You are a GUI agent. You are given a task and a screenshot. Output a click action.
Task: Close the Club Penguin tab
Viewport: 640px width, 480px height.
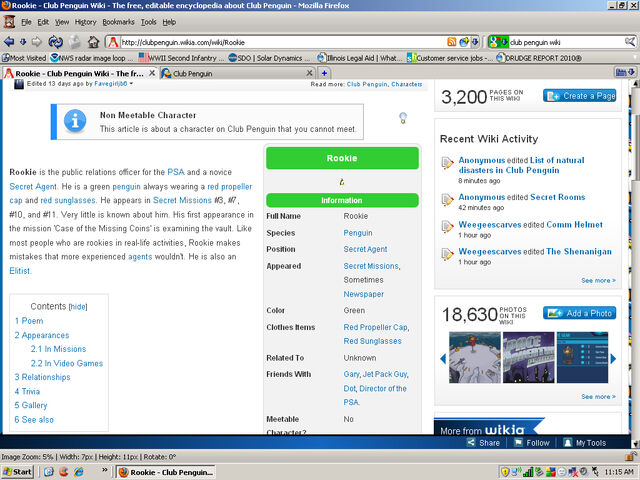click(309, 73)
